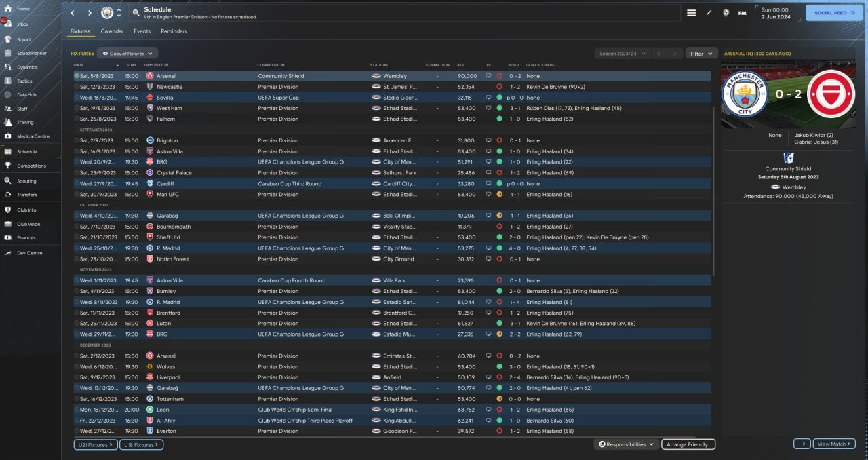
Task: Open the Medical Centre
Action: [x=33, y=136]
